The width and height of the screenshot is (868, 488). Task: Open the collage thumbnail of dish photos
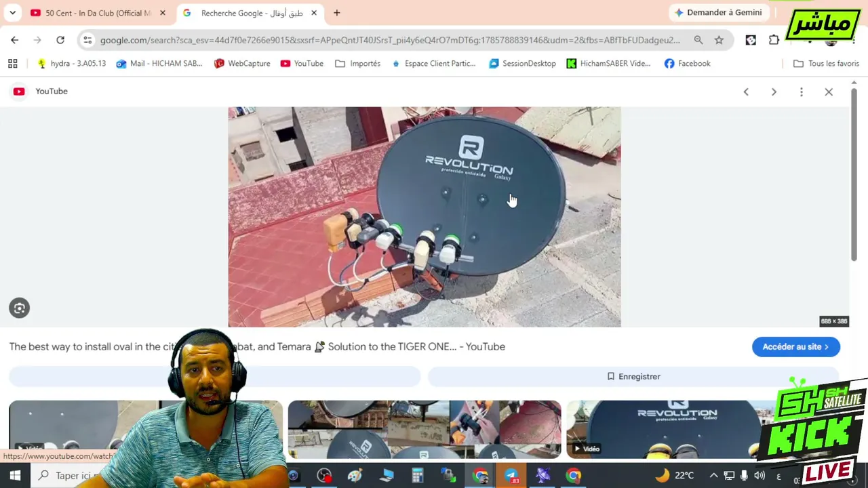pos(425,430)
